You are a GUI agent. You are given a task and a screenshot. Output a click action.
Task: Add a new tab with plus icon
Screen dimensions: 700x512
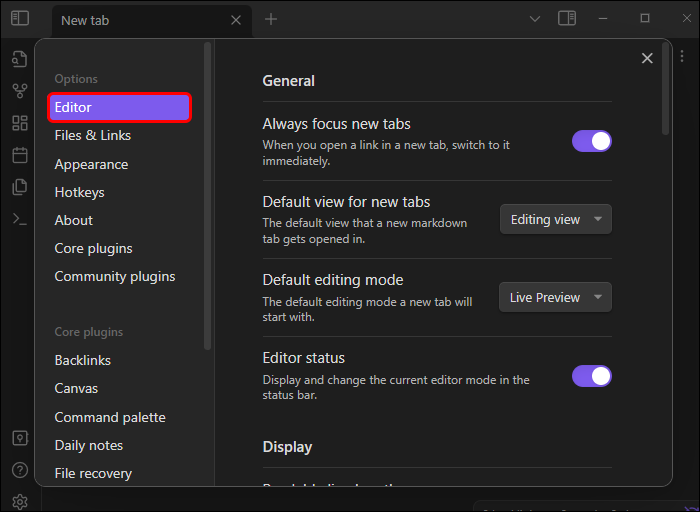tap(271, 19)
